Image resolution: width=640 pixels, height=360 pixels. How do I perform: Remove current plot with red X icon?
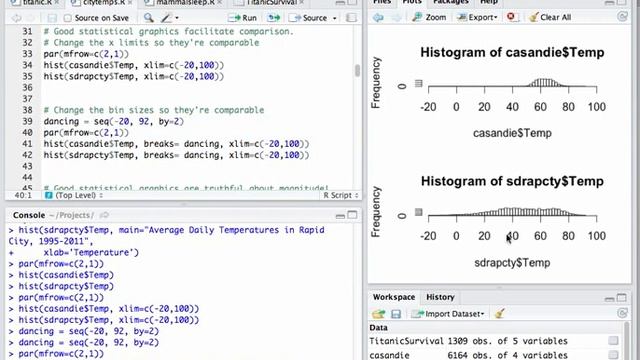tap(511, 17)
